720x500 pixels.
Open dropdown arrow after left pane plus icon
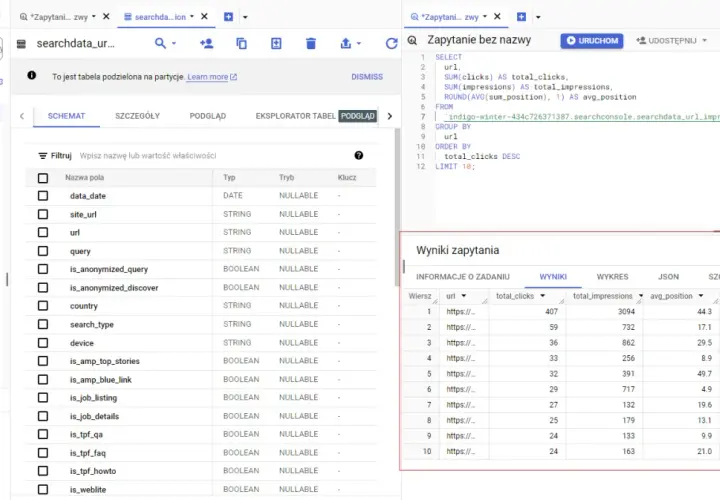point(245,17)
